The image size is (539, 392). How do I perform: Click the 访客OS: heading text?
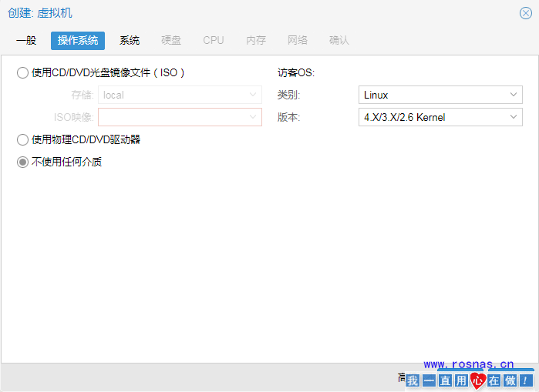point(296,72)
